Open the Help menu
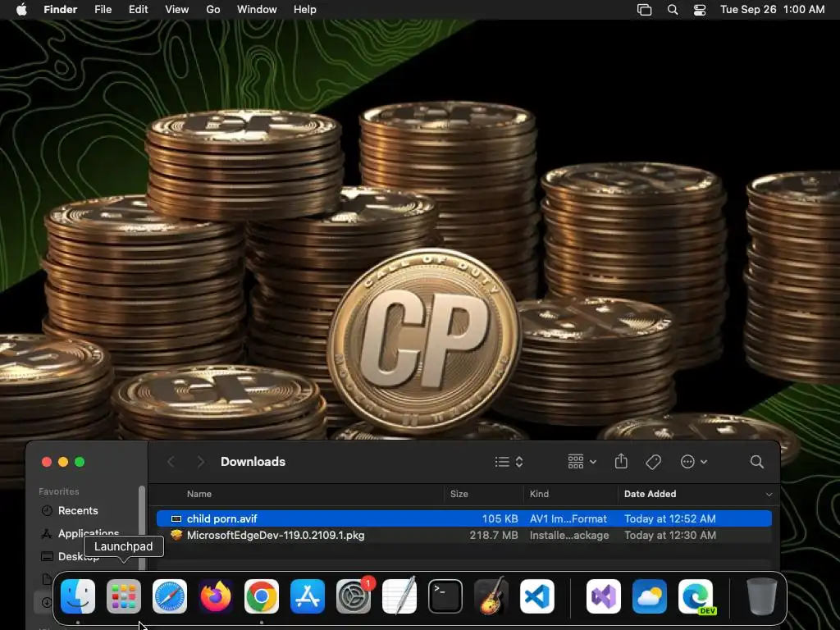Image resolution: width=840 pixels, height=630 pixels. click(305, 10)
